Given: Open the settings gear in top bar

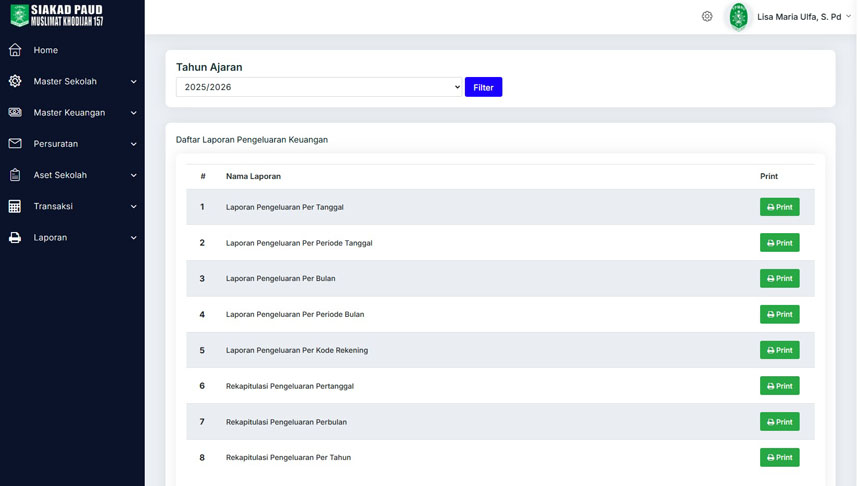Looking at the screenshot, I should coord(707,17).
